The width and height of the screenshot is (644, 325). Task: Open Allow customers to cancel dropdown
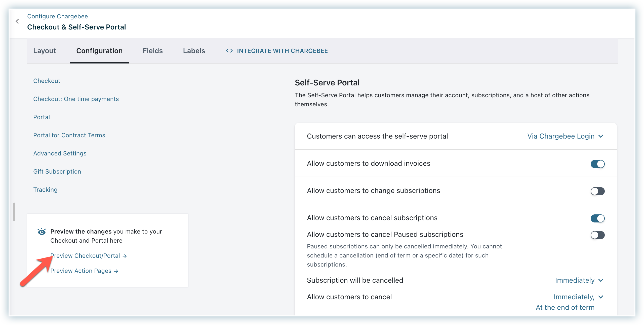578,297
